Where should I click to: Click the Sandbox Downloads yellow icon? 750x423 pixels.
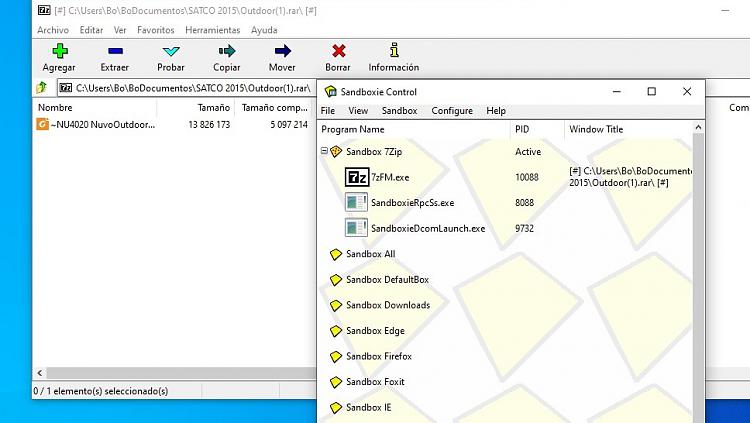(x=336, y=305)
